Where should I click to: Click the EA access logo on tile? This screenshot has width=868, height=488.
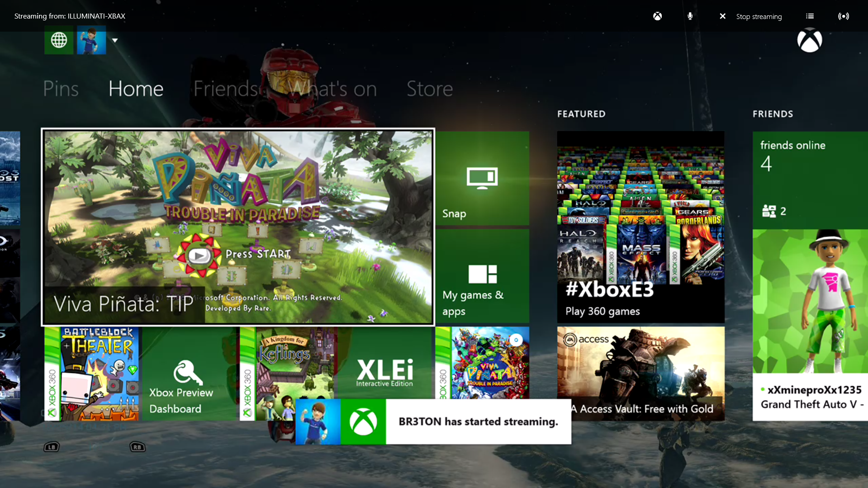point(586,339)
